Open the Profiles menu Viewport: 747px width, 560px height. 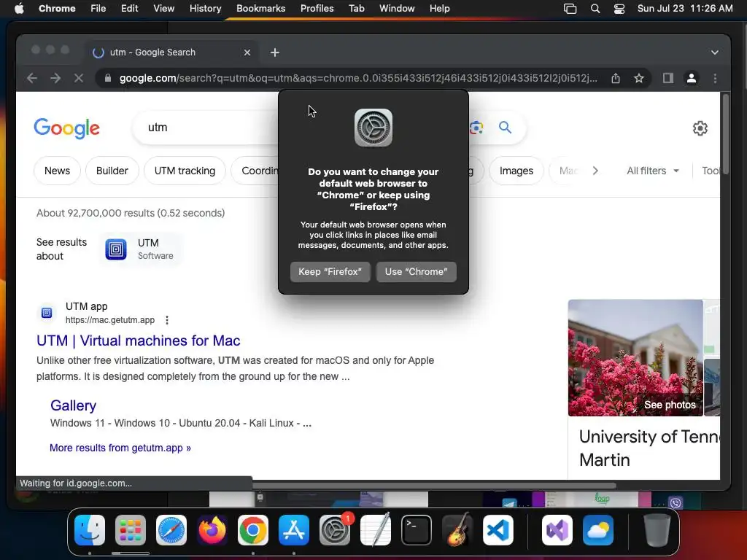(317, 8)
